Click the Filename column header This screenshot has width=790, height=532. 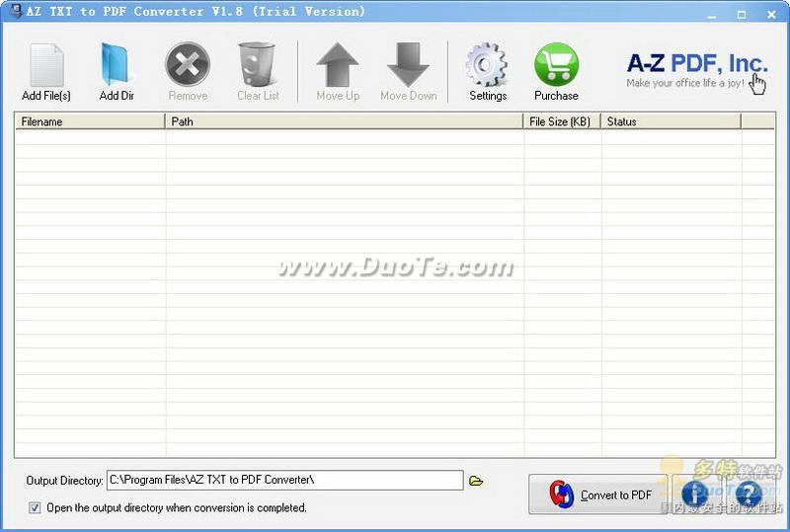[x=90, y=121]
